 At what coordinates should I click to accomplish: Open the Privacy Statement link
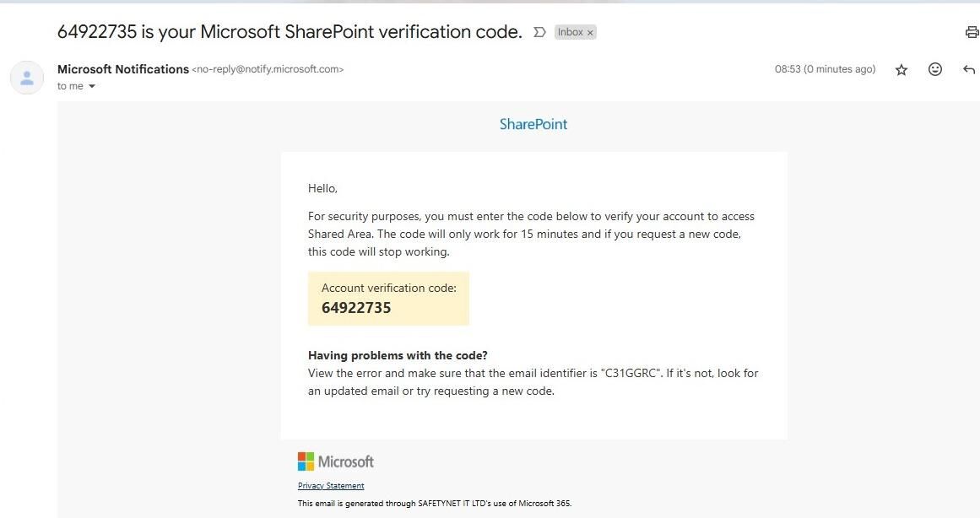331,486
